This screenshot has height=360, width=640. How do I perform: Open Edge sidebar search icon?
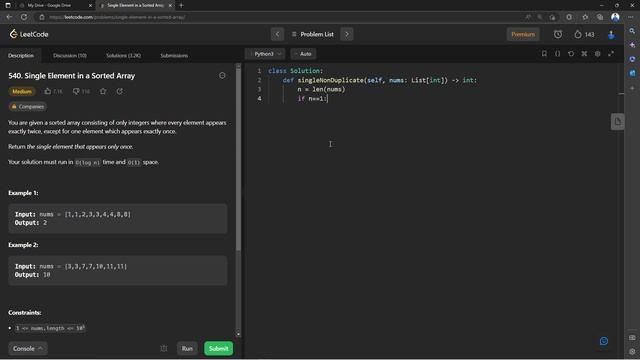pos(632,31)
